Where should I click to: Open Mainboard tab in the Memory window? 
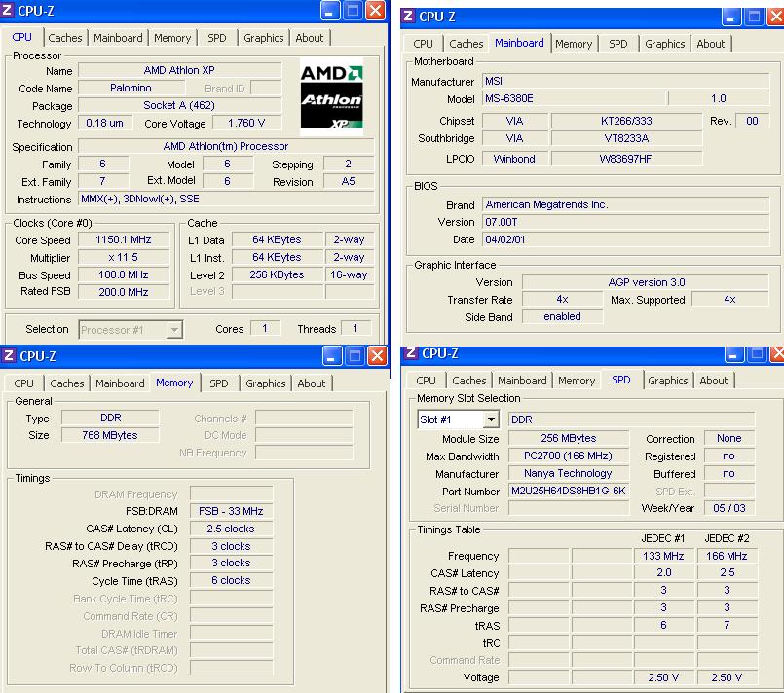tap(120, 383)
